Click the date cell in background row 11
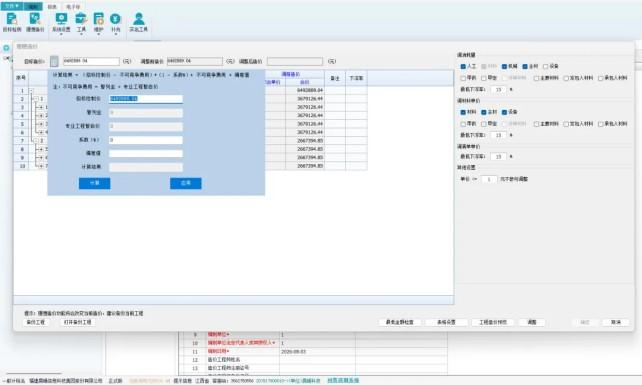Screen dimensions: 642x385 point(317,352)
